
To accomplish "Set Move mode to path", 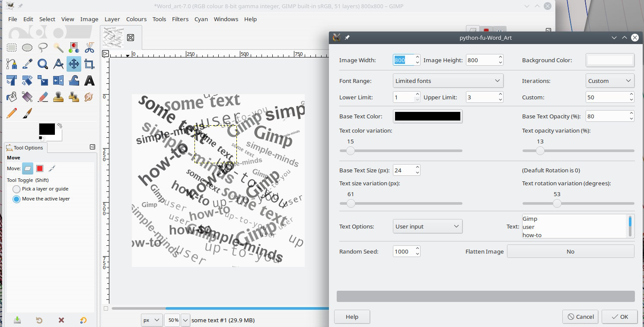I will 52,168.
